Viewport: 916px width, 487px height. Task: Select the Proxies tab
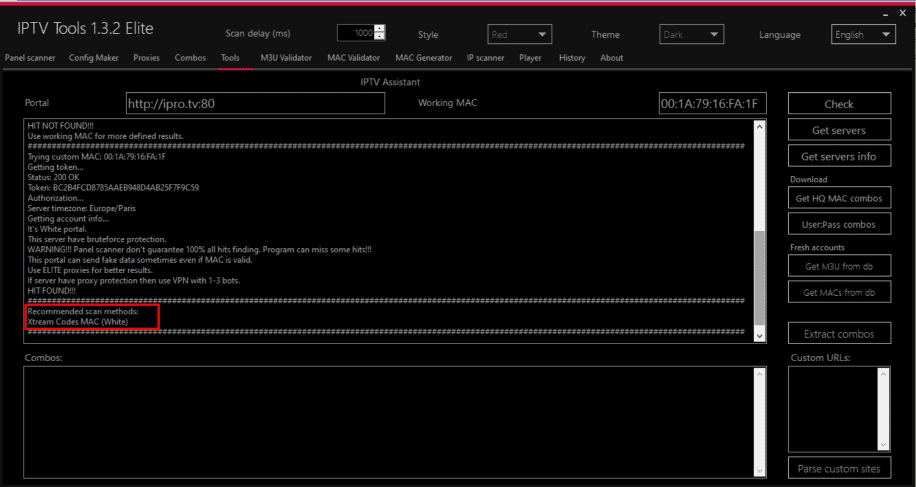146,58
